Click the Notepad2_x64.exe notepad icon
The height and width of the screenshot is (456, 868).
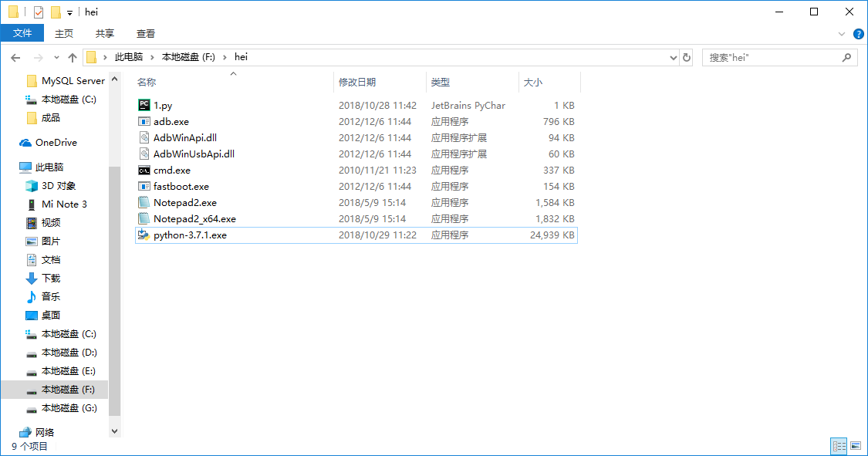coord(144,218)
